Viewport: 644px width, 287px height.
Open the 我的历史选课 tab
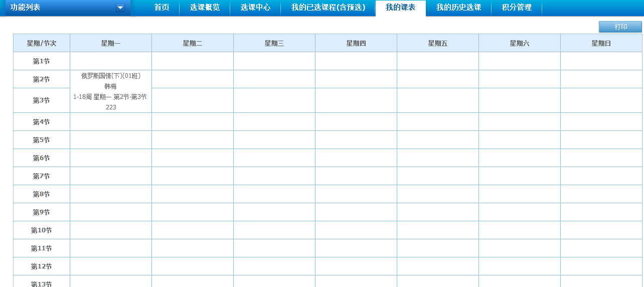coord(458,8)
